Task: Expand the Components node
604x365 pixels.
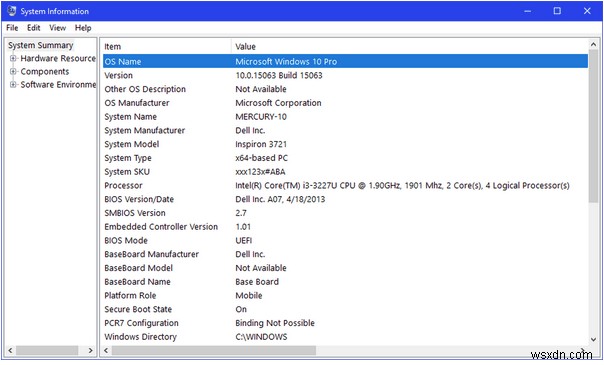Action: coord(13,72)
